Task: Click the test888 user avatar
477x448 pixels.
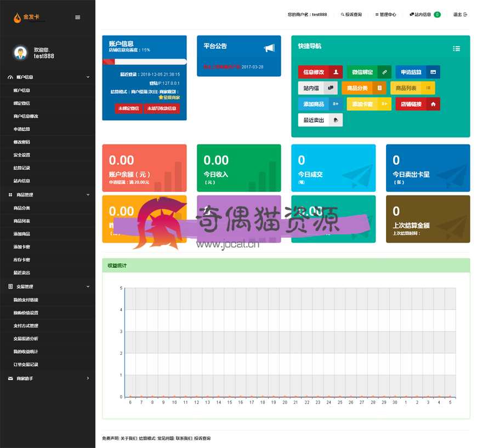Action: click(20, 53)
